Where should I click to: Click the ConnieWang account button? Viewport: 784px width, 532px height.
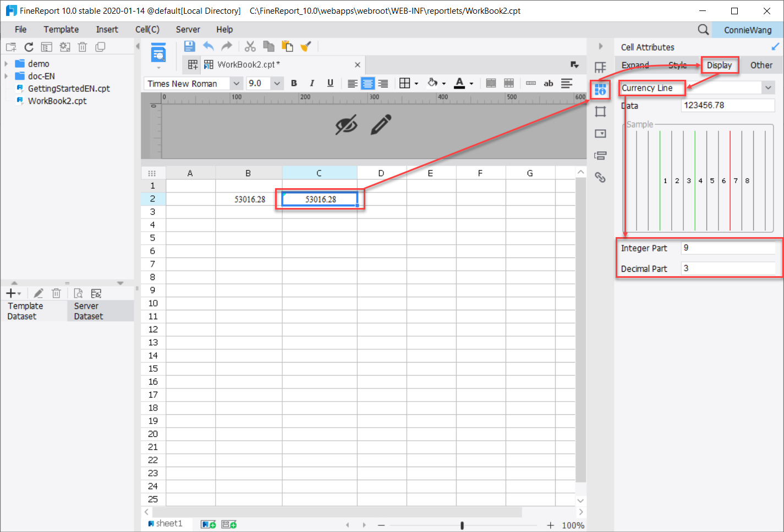click(x=748, y=30)
